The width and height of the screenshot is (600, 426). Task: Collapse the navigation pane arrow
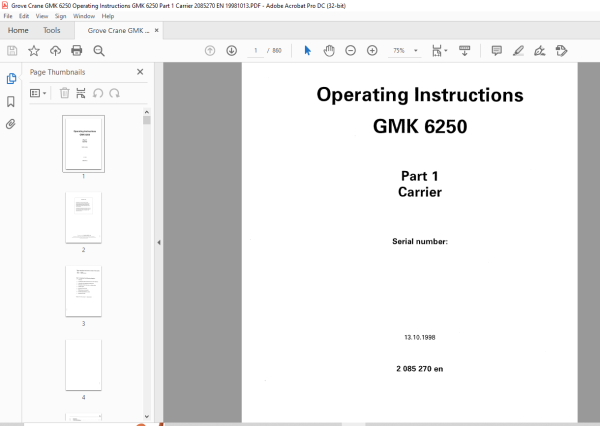coord(159,242)
